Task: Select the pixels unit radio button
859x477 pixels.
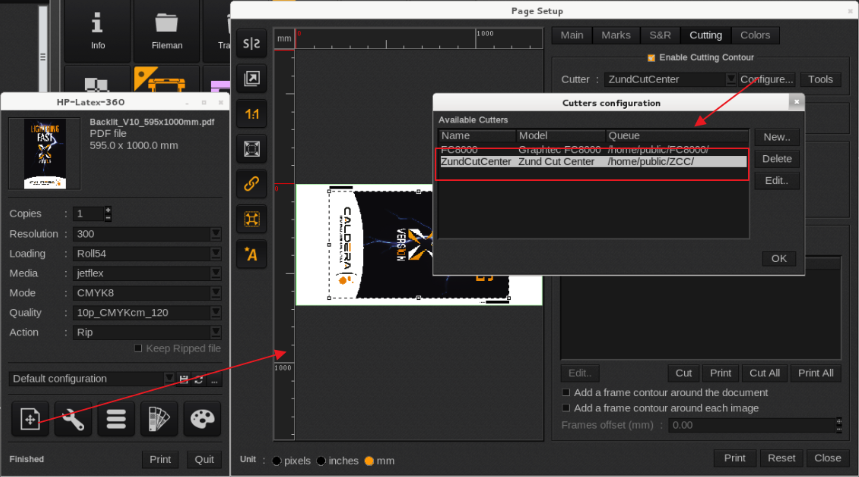Action: pos(277,461)
